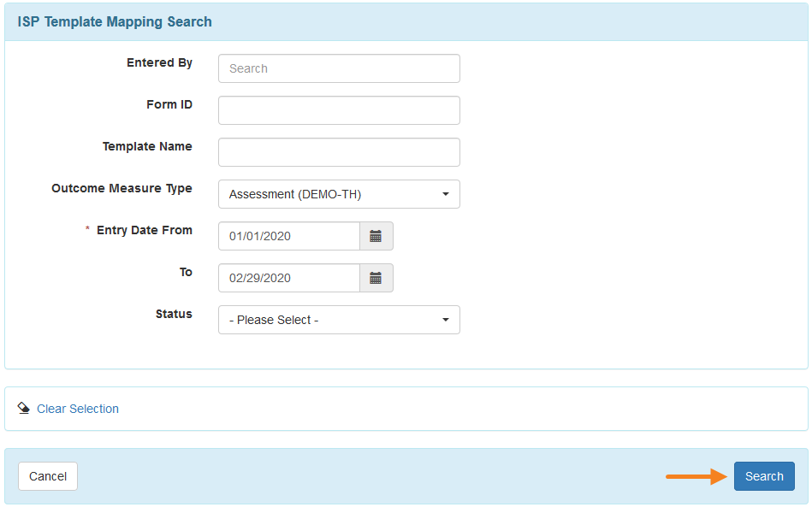Click the caret on the Status dropdown
The image size is (812, 507).
point(445,320)
